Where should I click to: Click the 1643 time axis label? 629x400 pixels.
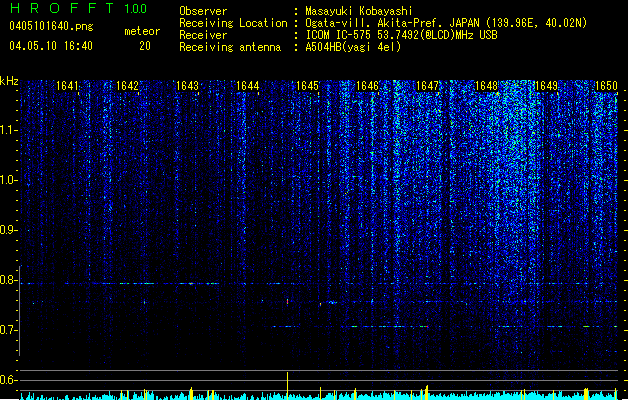[187, 86]
